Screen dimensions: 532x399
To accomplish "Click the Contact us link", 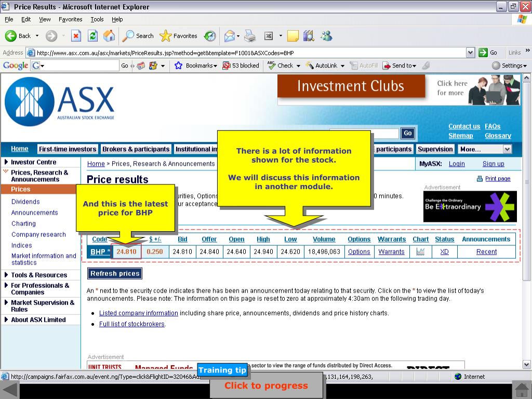I will 464,126.
